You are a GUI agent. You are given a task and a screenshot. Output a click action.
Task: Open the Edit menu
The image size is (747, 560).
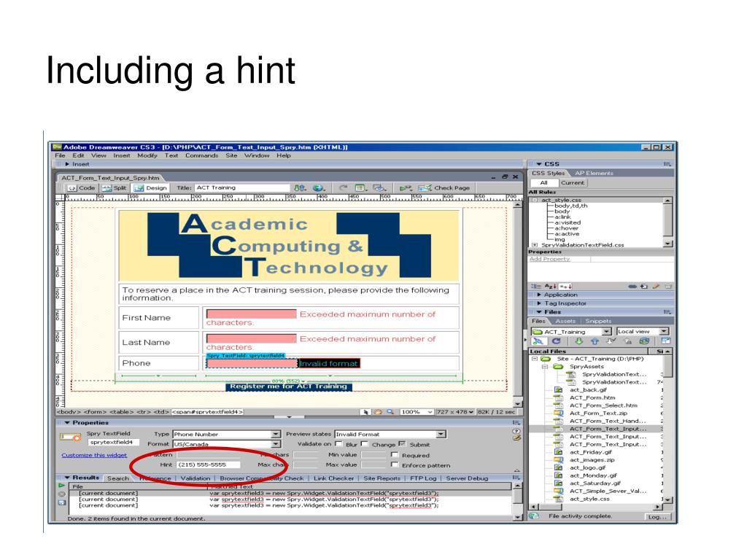click(78, 156)
